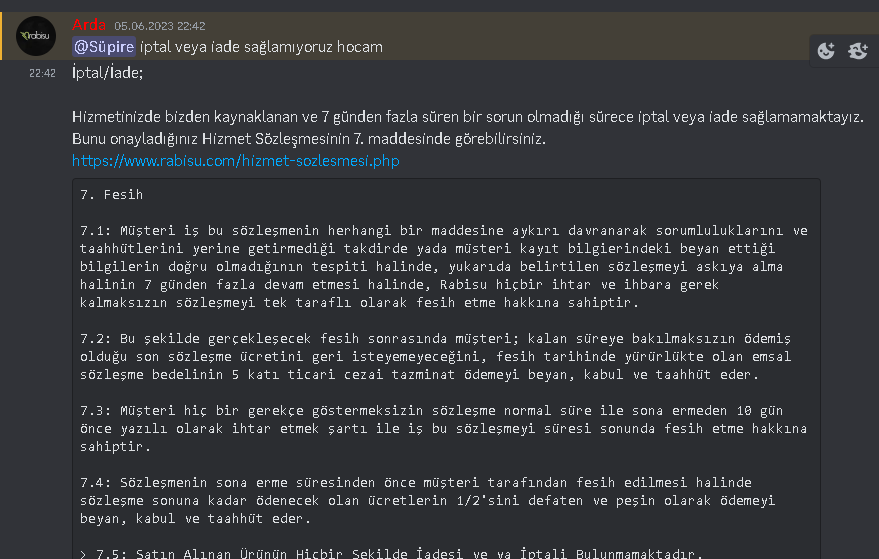The image size is (879, 559).
Task: Open the rabisu.com hizmet-sozlesmesi.php link
Action: [x=235, y=161]
